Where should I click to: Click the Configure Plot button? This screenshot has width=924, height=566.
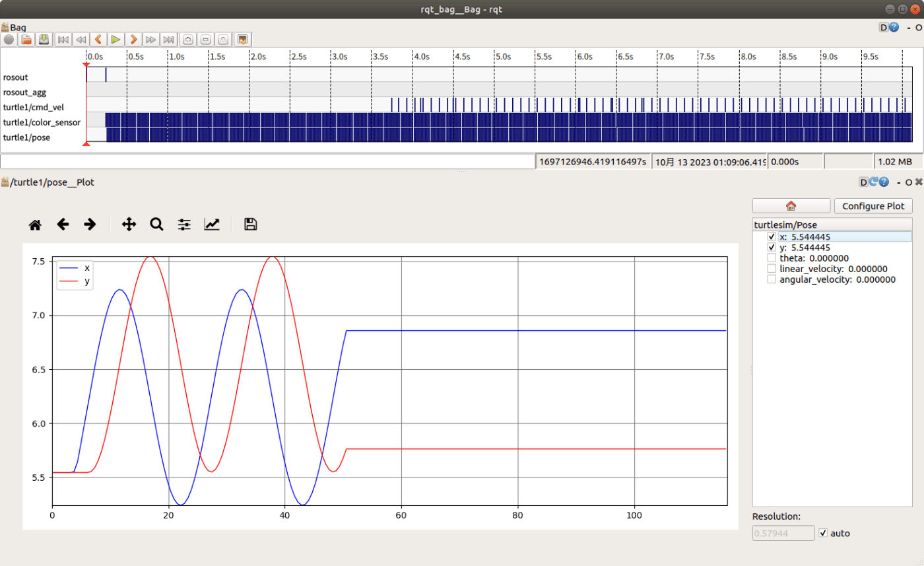tap(873, 205)
